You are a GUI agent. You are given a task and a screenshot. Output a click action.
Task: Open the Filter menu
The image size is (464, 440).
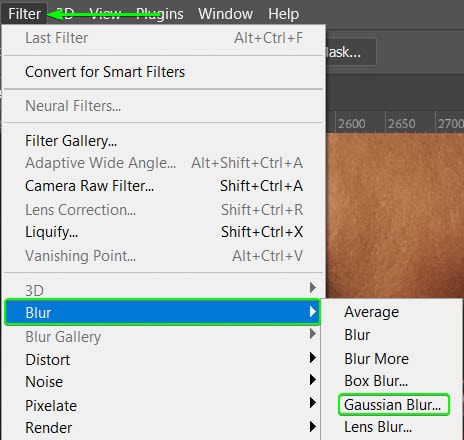pyautogui.click(x=24, y=14)
